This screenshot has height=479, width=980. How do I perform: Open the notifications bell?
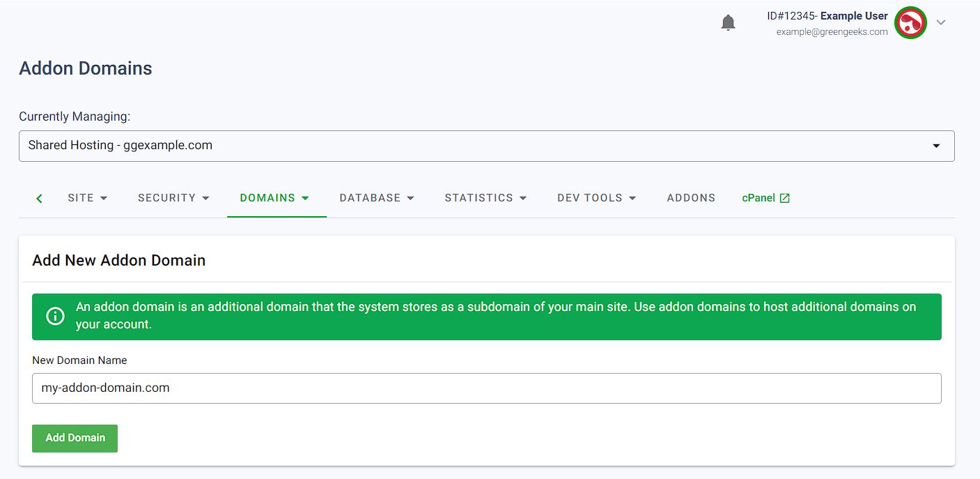[x=728, y=23]
